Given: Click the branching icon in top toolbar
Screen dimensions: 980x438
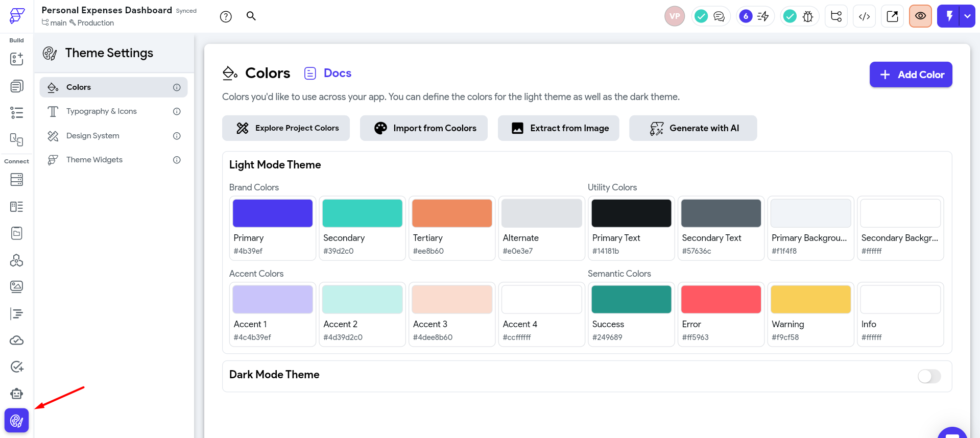Looking at the screenshot, I should (x=836, y=16).
